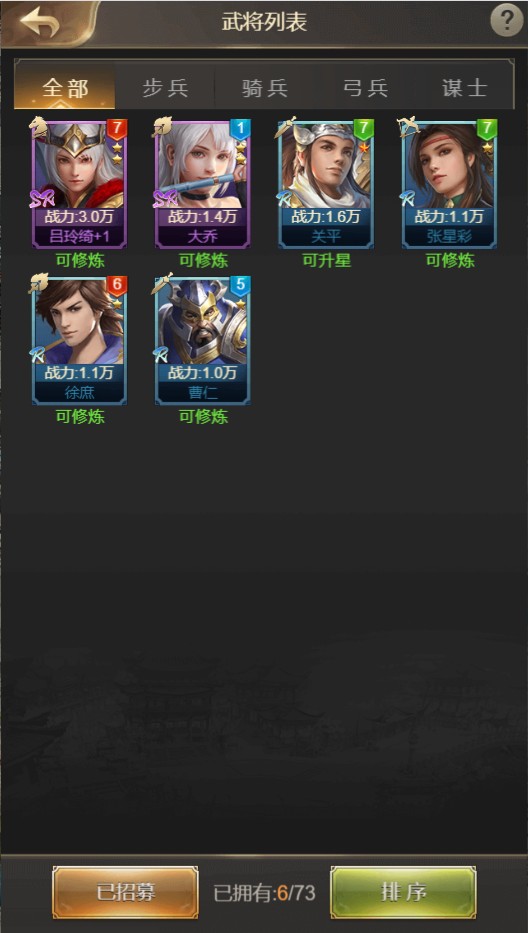The image size is (528, 933).
Task: Click 可升星 label under 关平
Action: click(326, 261)
